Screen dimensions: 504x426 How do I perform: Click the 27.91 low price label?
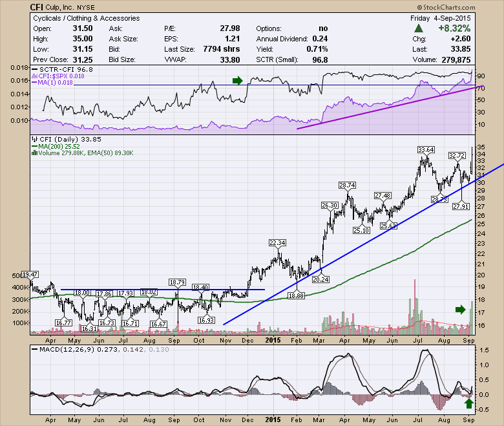tap(461, 206)
